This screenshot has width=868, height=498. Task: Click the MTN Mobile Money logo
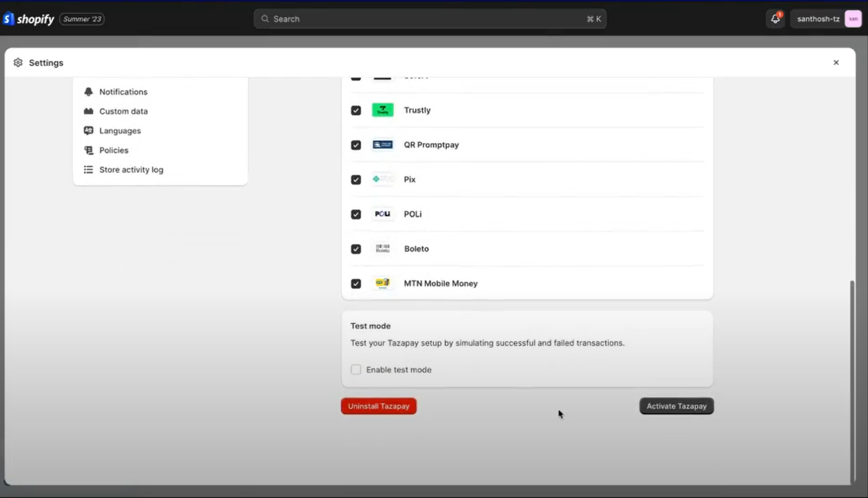[x=383, y=283]
